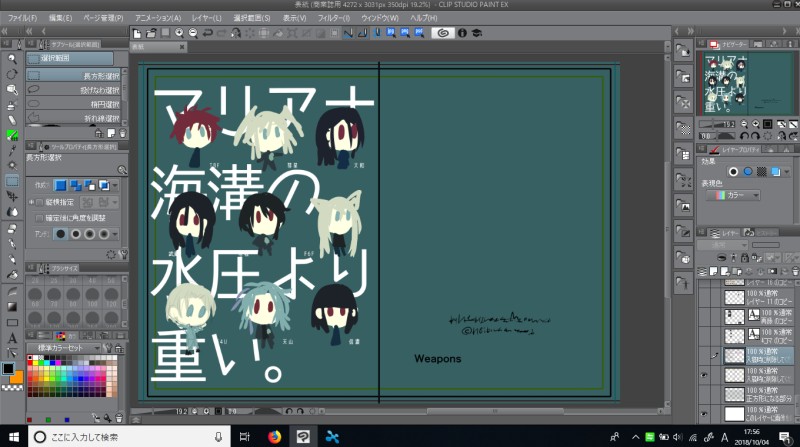Toggle 縦横指定 aspect ratio checkbox
The height and width of the screenshot is (447, 800).
click(39, 203)
